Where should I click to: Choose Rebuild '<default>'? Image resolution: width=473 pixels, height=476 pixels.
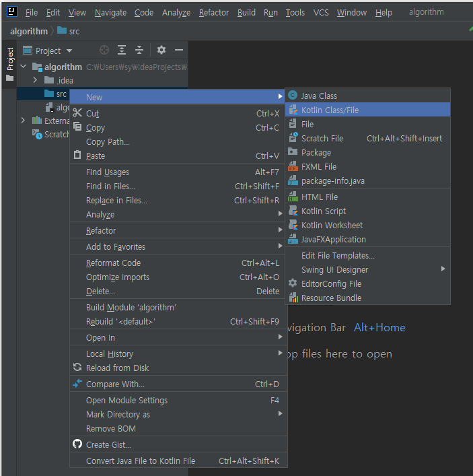click(x=179, y=321)
